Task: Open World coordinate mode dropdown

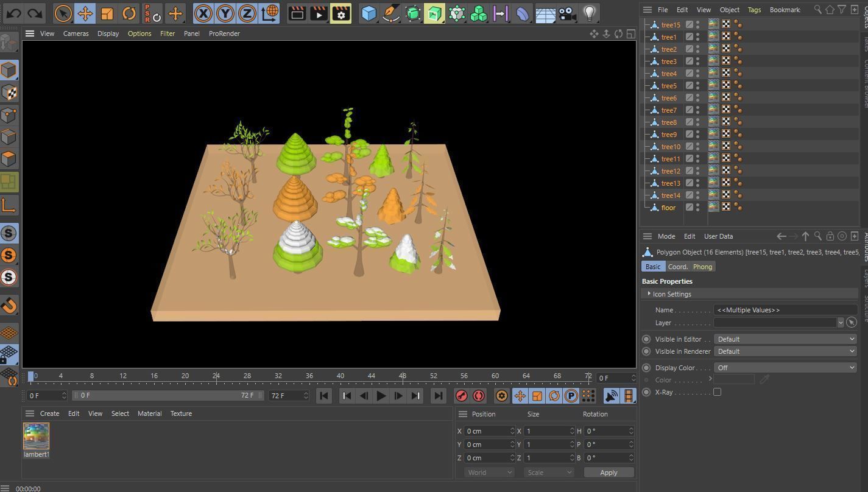Action: (x=489, y=473)
